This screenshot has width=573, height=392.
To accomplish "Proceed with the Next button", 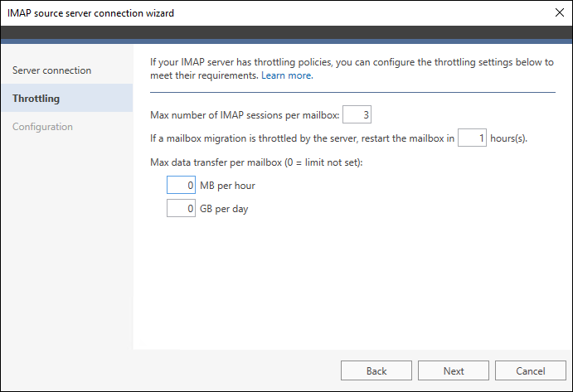I will (453, 370).
